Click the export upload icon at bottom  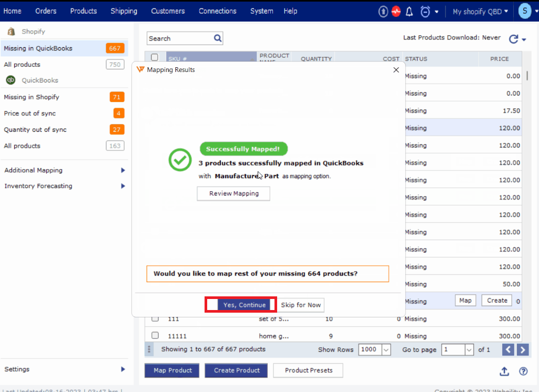[x=504, y=371]
